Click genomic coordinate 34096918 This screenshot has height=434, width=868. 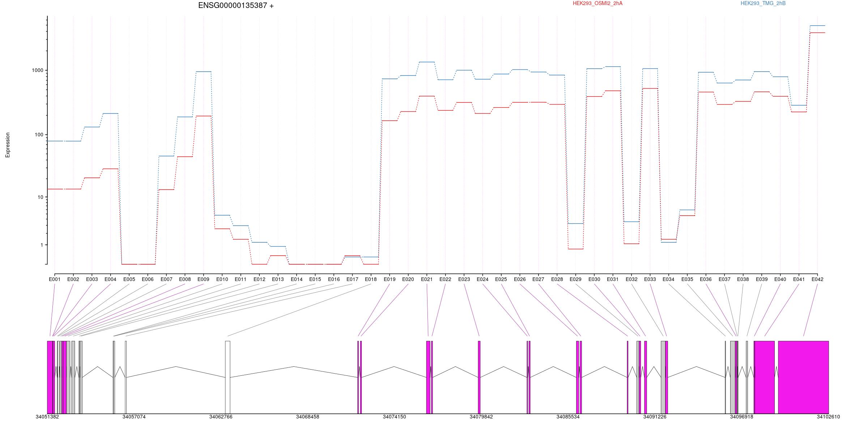coord(741,417)
